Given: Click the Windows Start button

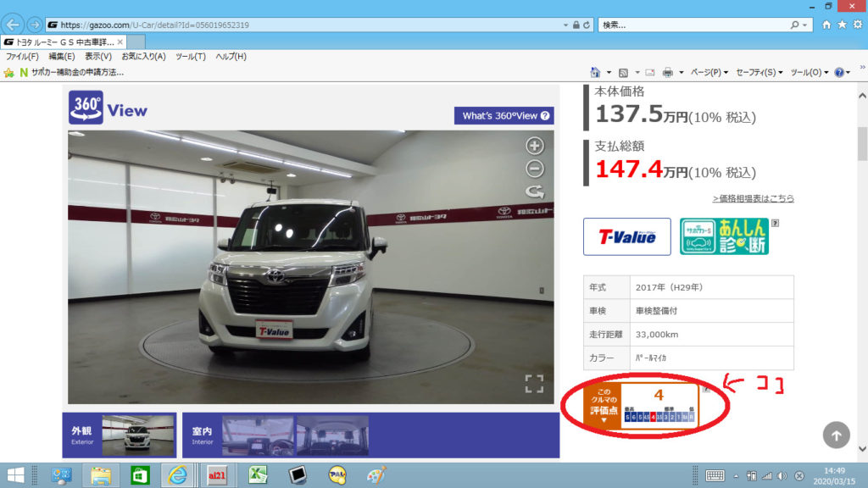Looking at the screenshot, I should tap(15, 475).
